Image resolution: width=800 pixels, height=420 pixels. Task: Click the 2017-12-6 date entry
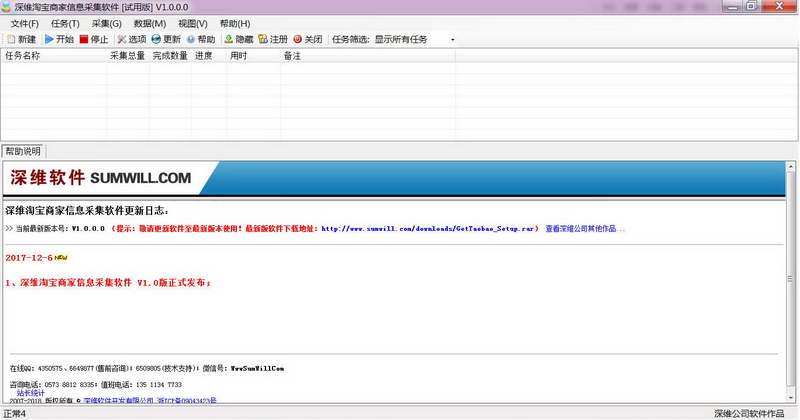tap(29, 258)
